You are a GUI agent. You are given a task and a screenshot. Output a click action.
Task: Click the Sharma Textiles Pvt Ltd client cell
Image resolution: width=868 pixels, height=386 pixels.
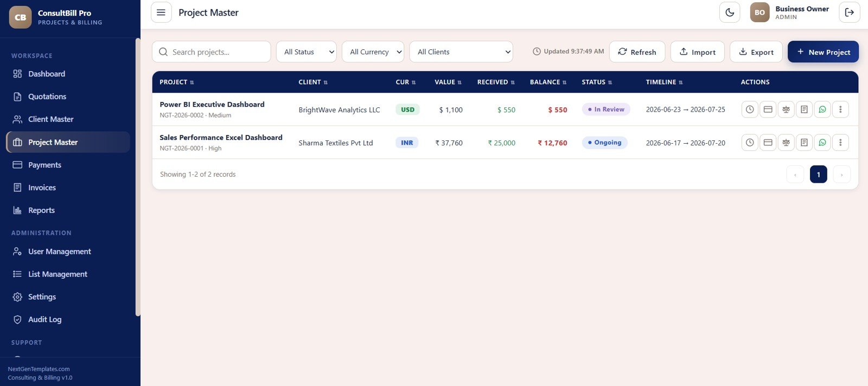336,143
